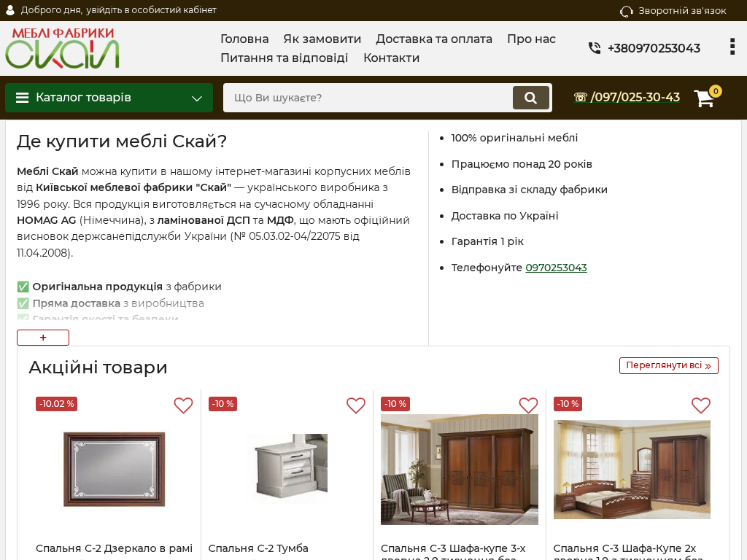This screenshot has width=747, height=560.
Task: Click Переглянути всі button
Action: pos(669,366)
